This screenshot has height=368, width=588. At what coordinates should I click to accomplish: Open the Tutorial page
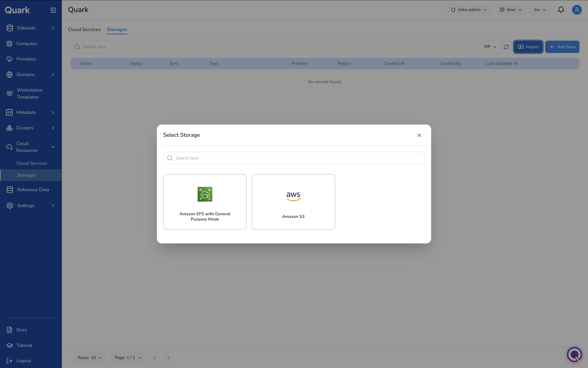tap(24, 345)
